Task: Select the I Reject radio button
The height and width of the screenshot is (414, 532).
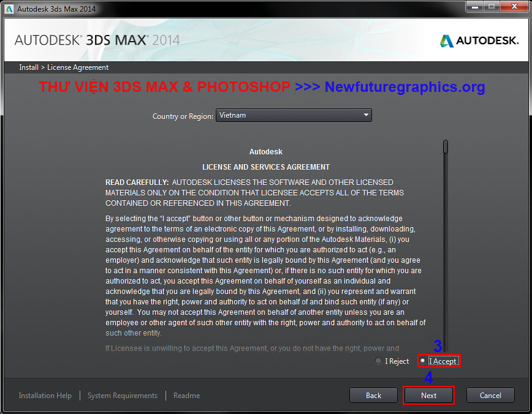Action: pos(378,361)
